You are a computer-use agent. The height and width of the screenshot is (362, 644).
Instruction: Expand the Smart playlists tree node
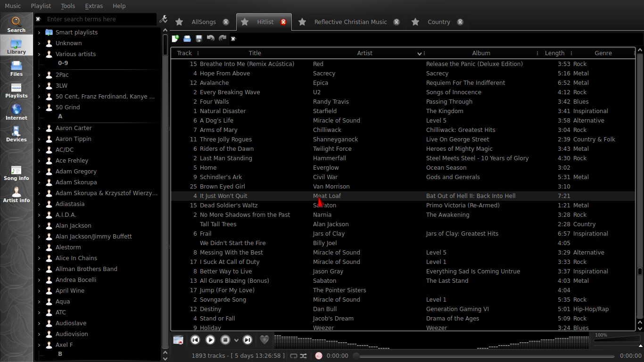point(39,33)
